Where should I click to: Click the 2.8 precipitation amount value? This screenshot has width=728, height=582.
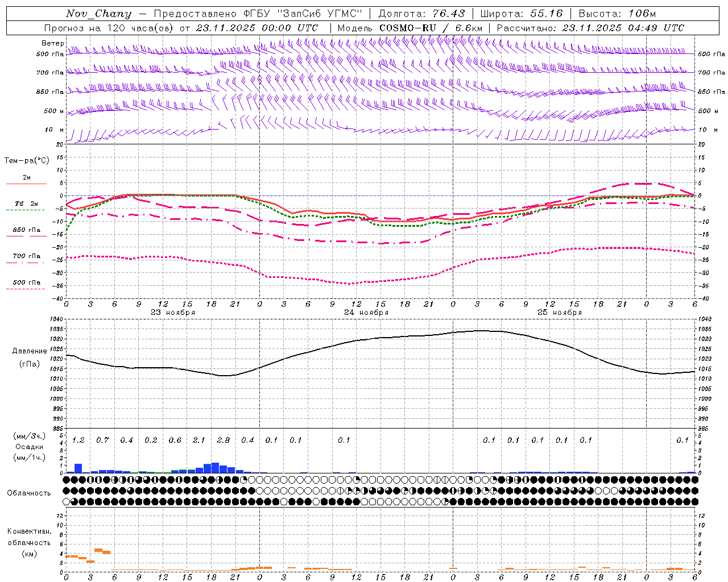tap(224, 440)
